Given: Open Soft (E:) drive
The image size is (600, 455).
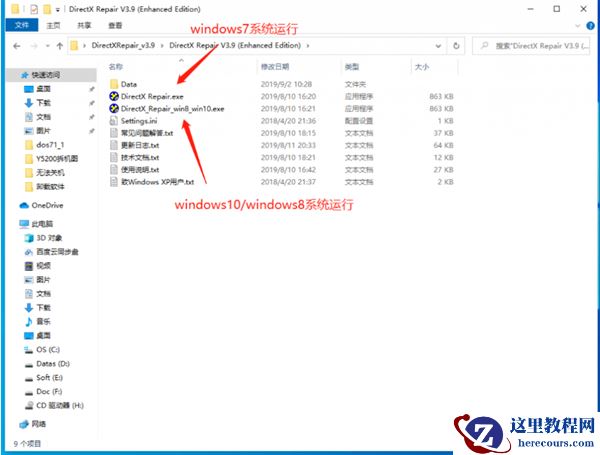Looking at the screenshot, I should coord(49,378).
